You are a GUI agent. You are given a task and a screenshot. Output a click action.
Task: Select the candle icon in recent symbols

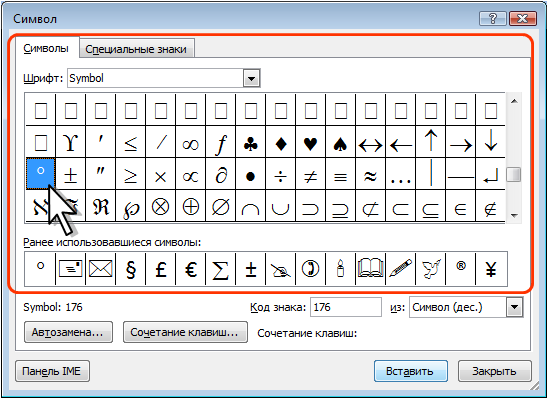point(340,269)
